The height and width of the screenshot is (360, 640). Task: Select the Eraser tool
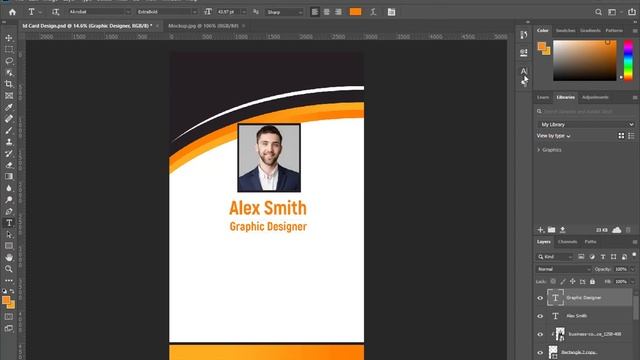(9, 165)
